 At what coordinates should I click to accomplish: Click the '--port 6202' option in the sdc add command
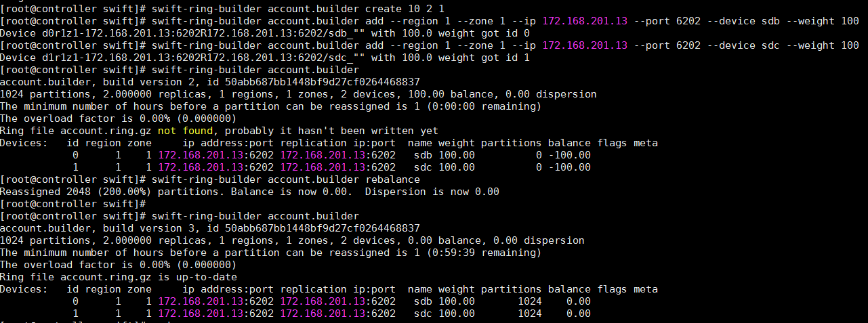[667, 45]
